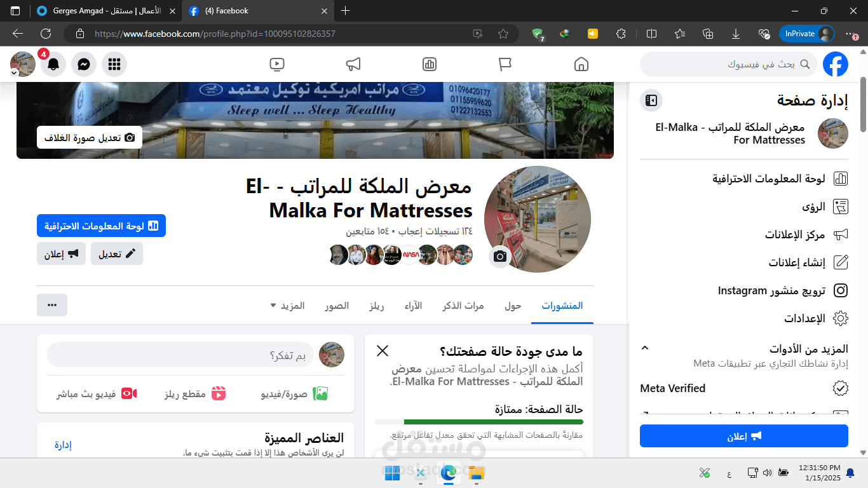868x488 pixels.
Task: Open Windows notification center bell
Action: pyautogui.click(x=850, y=472)
